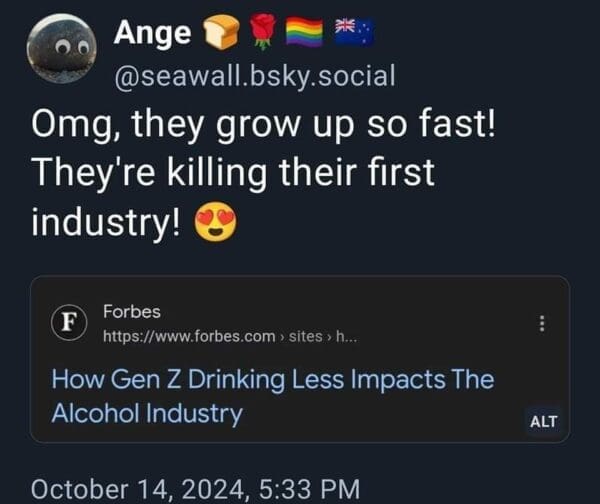Image resolution: width=600 pixels, height=504 pixels.
Task: Show the image ALT text badge
Action: 541,421
